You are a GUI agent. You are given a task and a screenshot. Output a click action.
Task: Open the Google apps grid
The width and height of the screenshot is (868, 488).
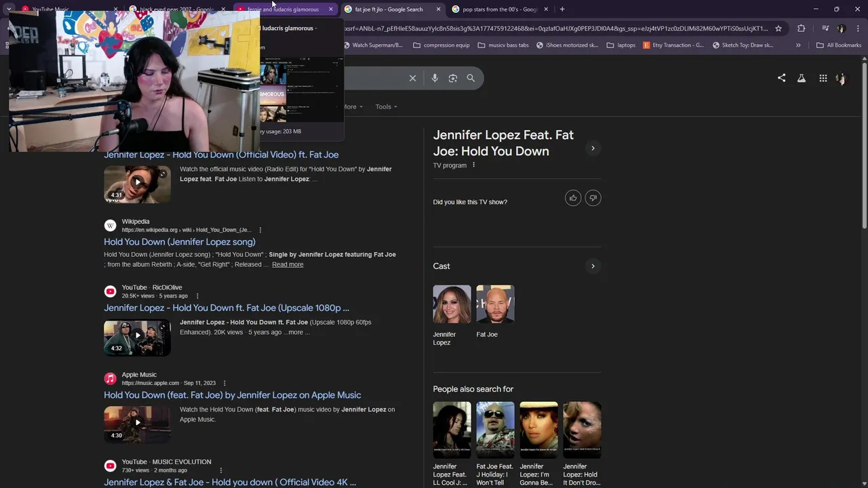(x=823, y=78)
